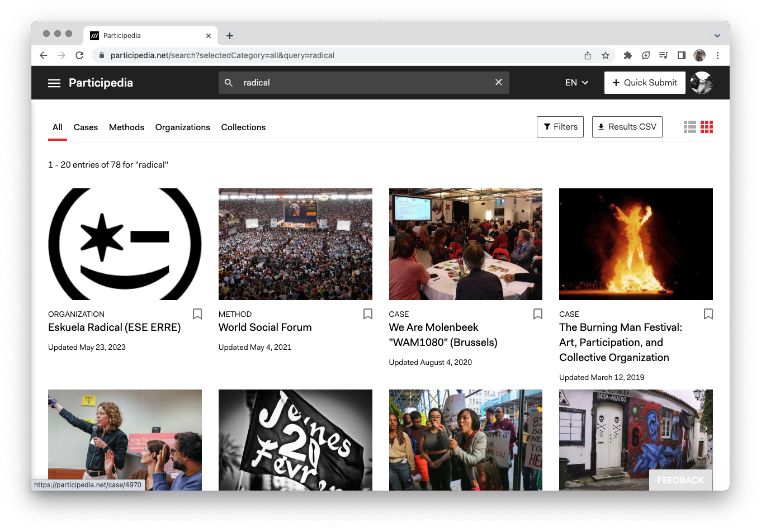Switch results to grid view
The height and width of the screenshot is (532, 761).
click(707, 127)
